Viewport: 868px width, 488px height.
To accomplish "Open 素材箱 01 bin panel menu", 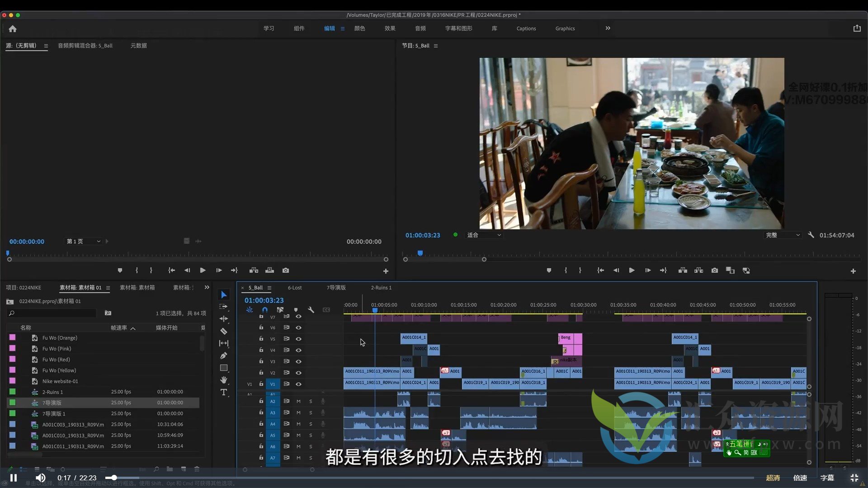I will click(x=108, y=288).
